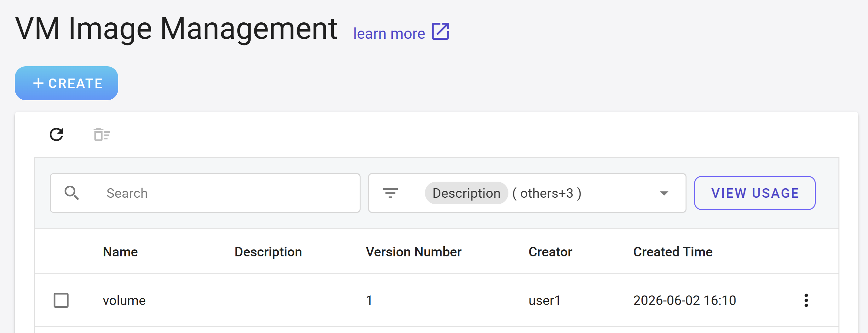Click the filter lines icon
Screen dimensions: 868x333
(390, 193)
